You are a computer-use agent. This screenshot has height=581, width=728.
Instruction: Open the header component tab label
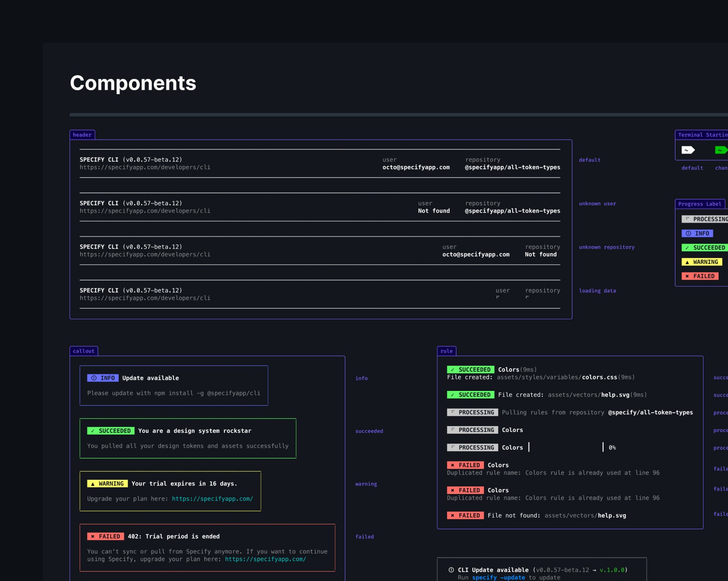[83, 135]
